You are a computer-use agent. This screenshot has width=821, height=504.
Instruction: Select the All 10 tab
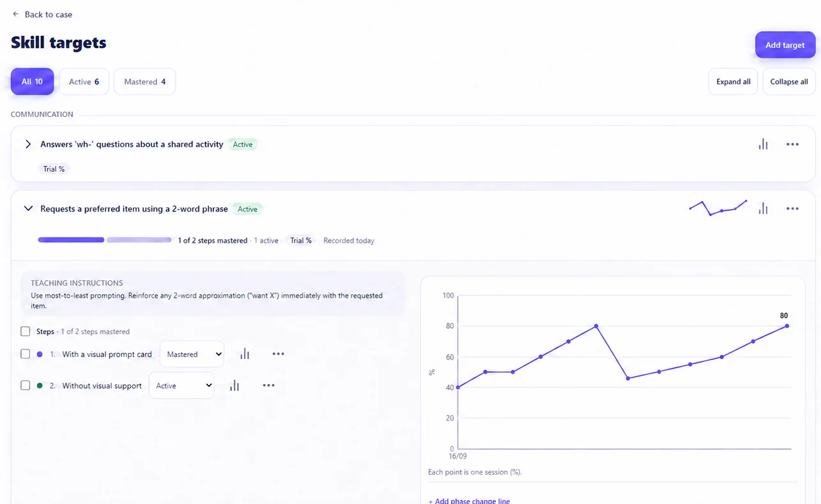coord(32,82)
